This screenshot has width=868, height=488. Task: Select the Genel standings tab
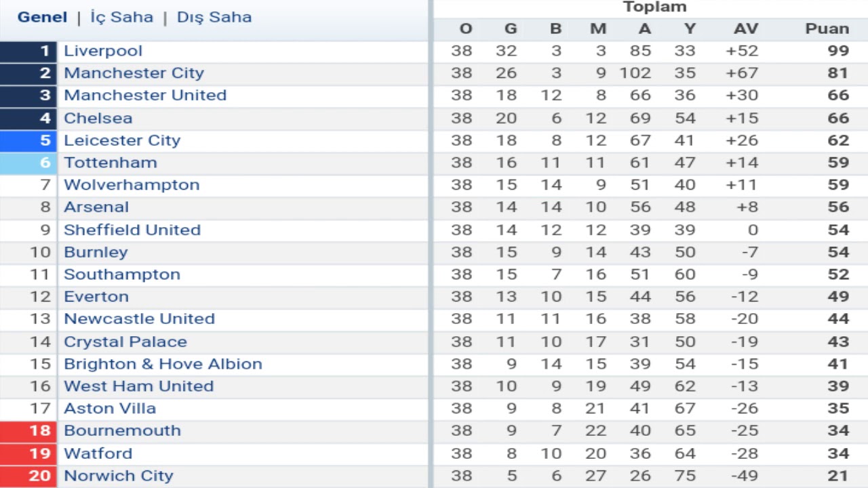click(x=42, y=17)
